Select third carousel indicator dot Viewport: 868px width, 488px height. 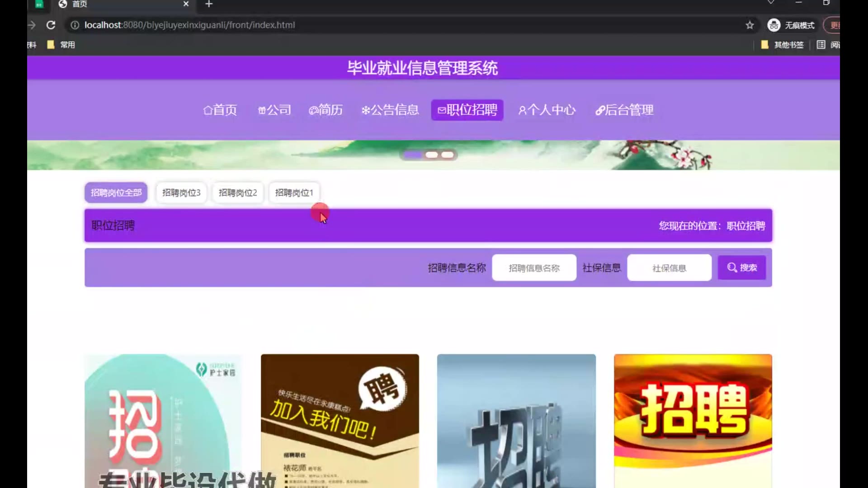447,155
